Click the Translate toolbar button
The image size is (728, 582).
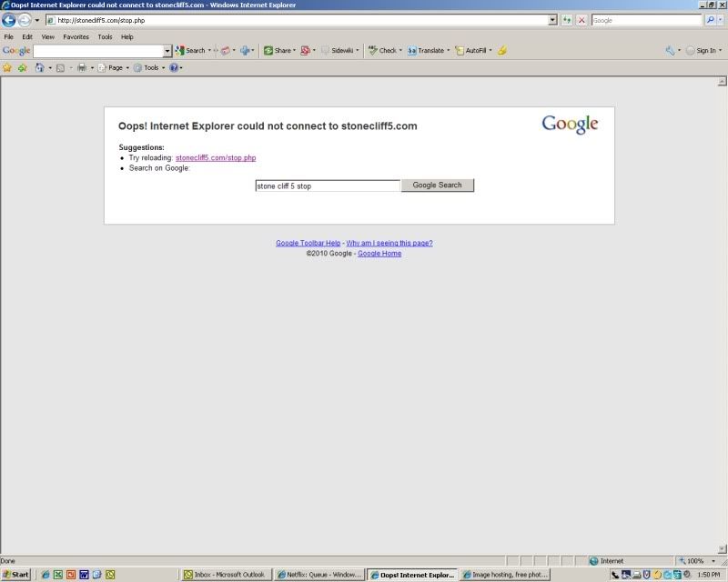[x=426, y=51]
